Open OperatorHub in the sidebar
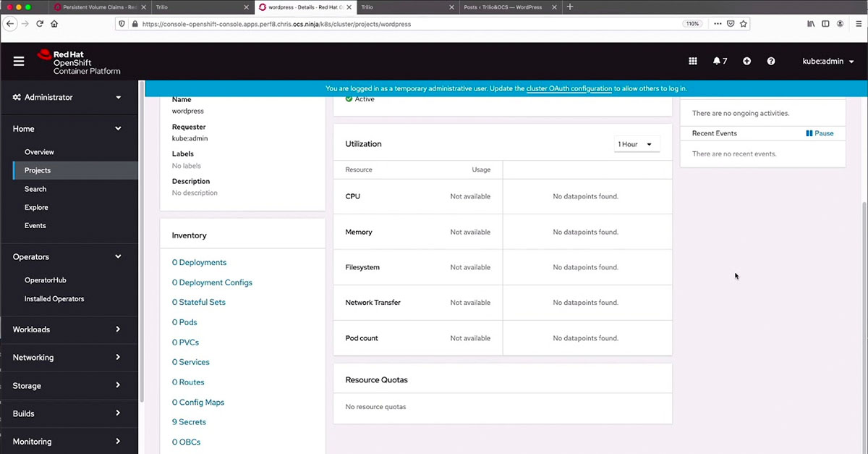 click(x=45, y=280)
